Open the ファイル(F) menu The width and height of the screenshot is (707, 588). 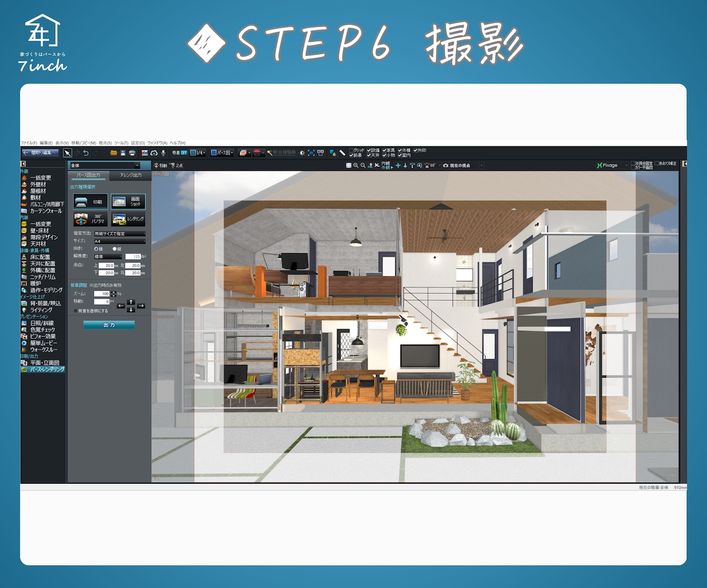pyautogui.click(x=29, y=143)
